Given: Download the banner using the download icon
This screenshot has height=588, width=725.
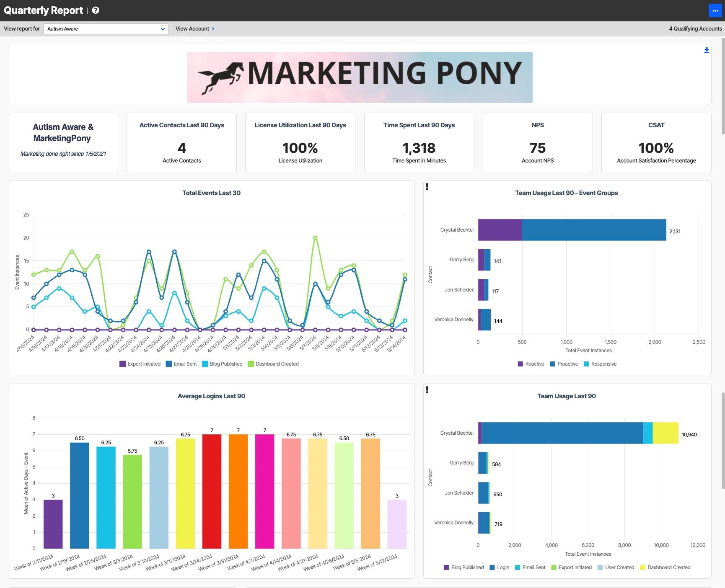Looking at the screenshot, I should (707, 50).
